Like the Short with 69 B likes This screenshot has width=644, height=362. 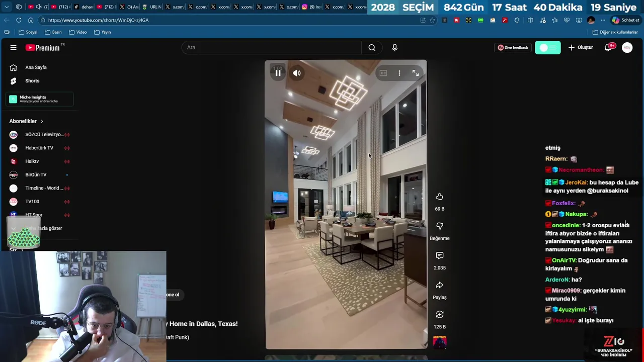click(x=440, y=197)
